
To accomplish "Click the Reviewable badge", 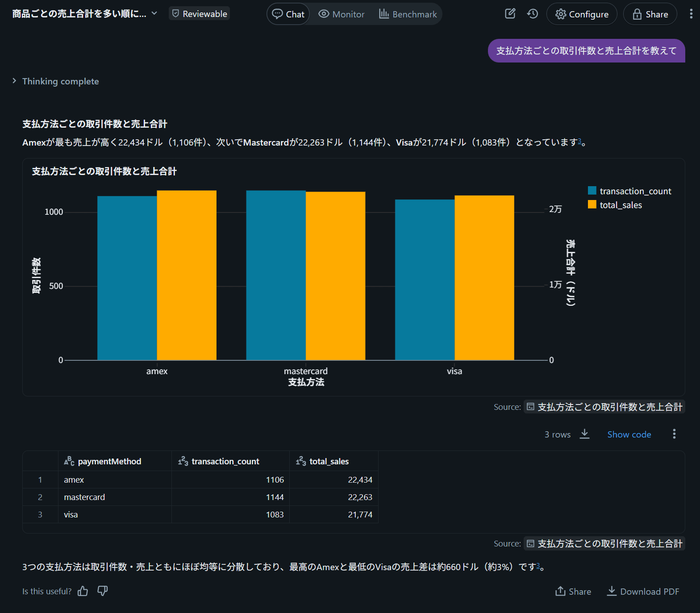I will (x=200, y=14).
